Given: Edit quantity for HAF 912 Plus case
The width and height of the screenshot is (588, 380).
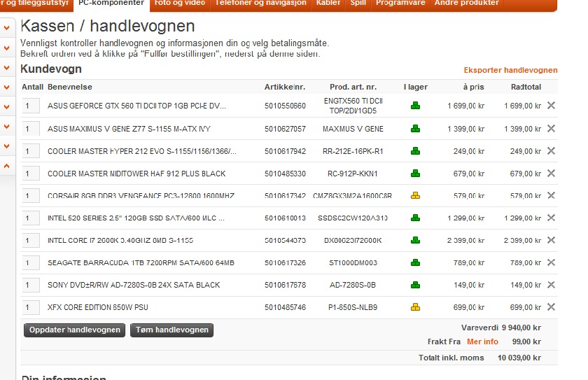Looking at the screenshot, I should (31, 174).
